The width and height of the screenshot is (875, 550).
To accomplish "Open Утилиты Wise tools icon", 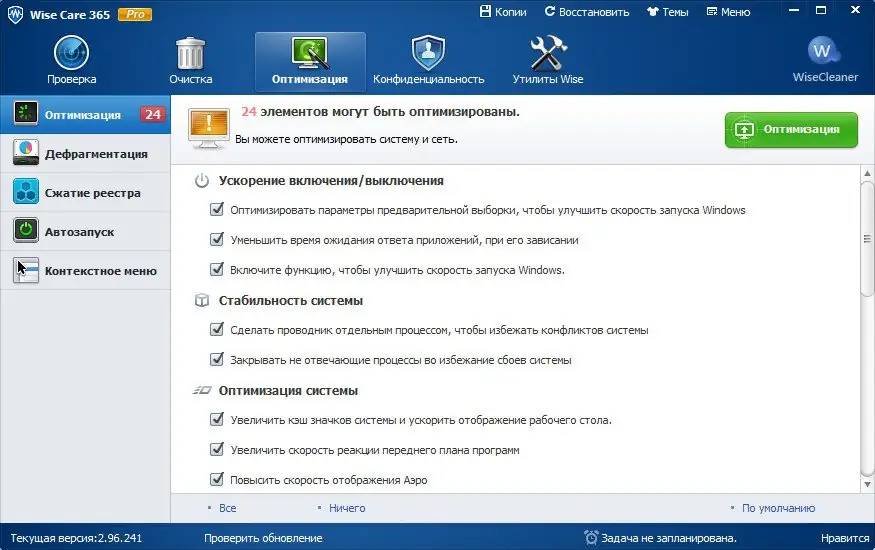I will point(548,53).
